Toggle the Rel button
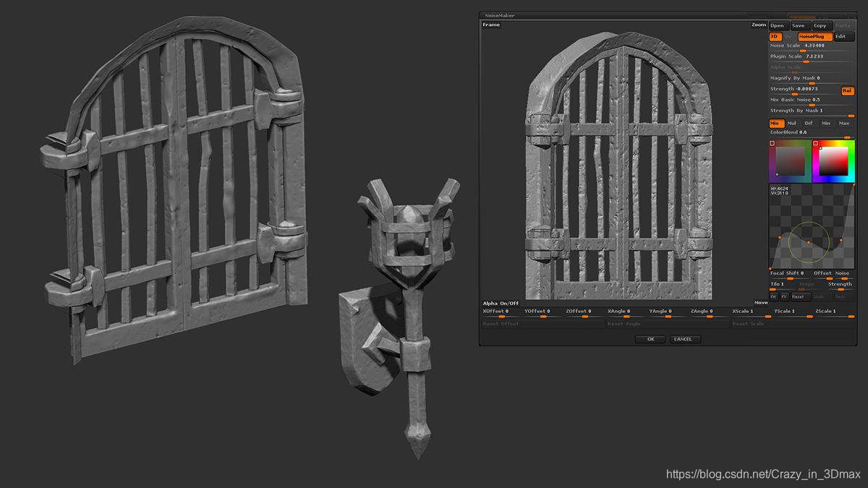 point(848,91)
